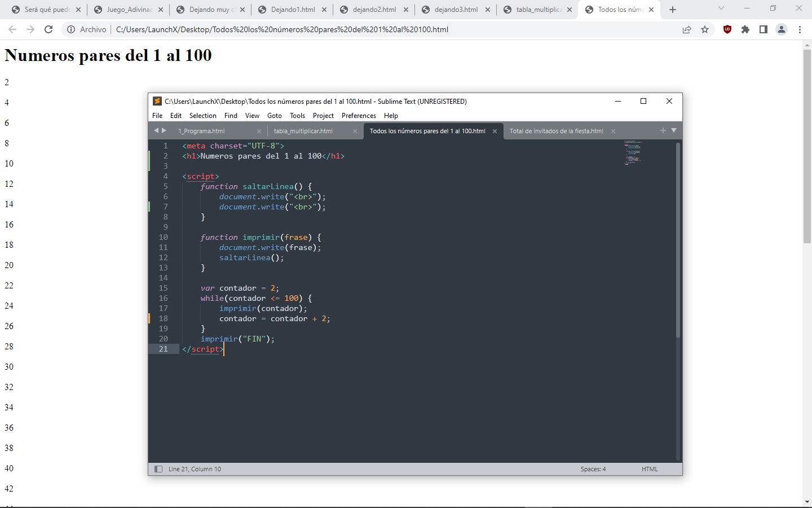Viewport: 812px width, 508px height.
Task: Open HTML syntax selector in status bar
Action: (x=650, y=469)
